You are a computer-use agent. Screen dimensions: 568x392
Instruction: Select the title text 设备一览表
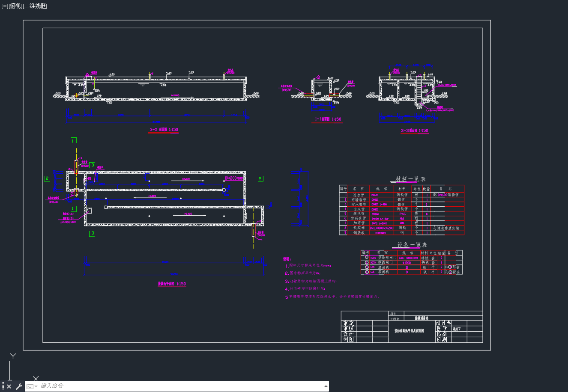point(412,245)
